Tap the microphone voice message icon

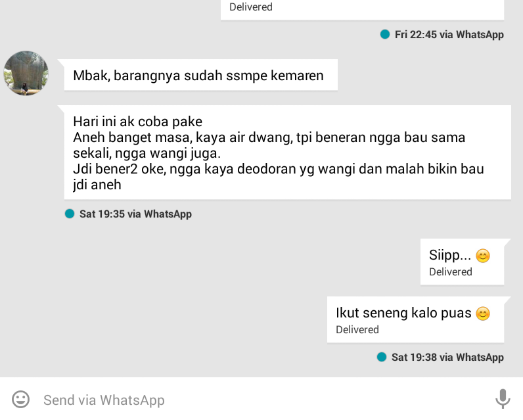503,399
